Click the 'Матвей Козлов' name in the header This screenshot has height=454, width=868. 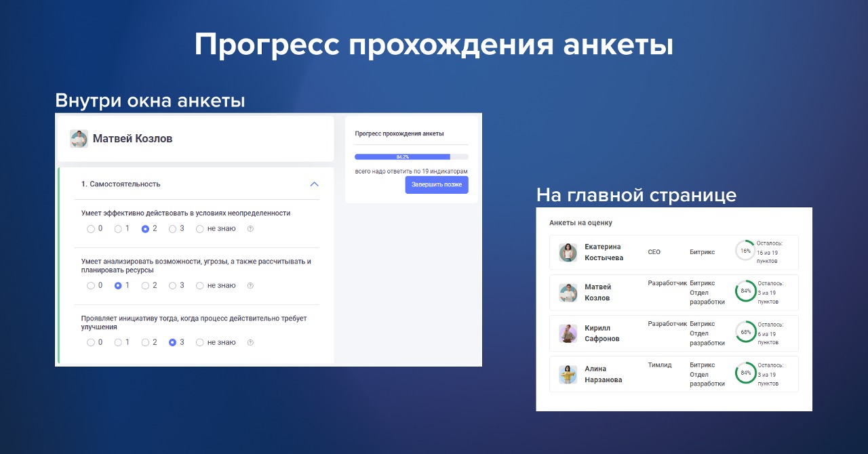point(133,139)
